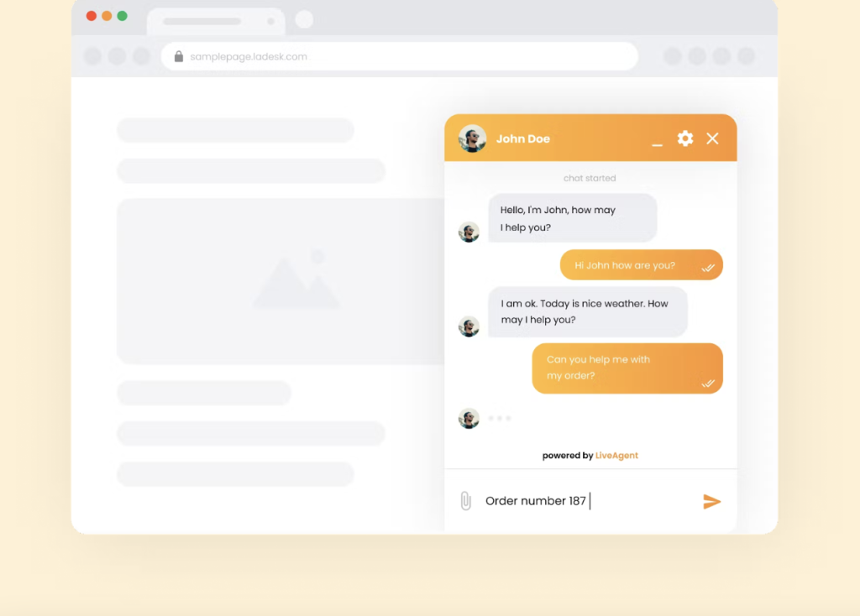
Task: Click the LiveAgent link in footer
Action: [x=616, y=456]
